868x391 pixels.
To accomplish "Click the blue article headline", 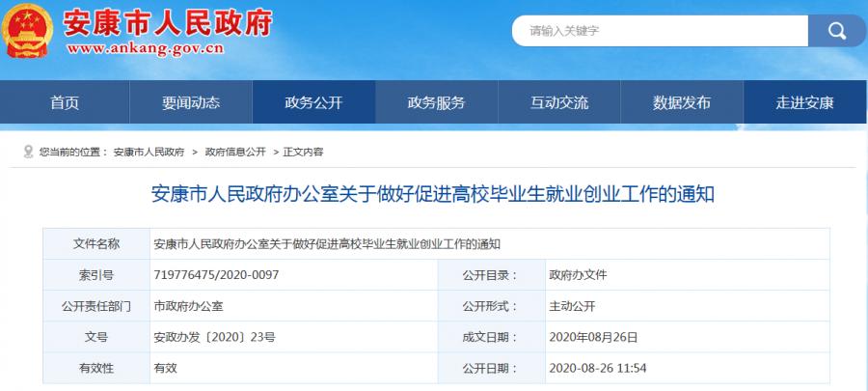I will pyautogui.click(x=433, y=195).
